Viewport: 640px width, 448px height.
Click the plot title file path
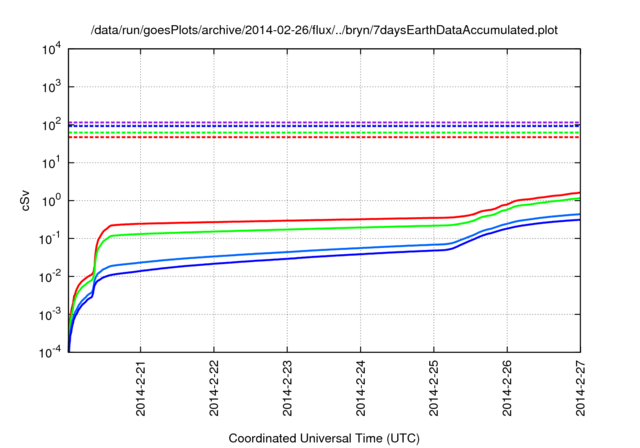324,30
